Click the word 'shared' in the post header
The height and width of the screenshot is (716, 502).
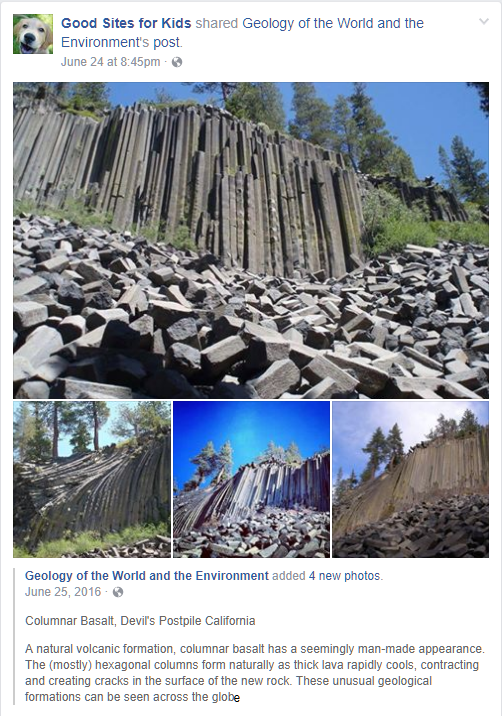[217, 23]
